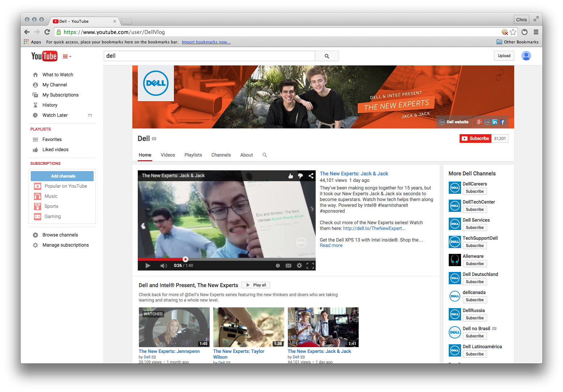The height and width of the screenshot is (392, 563).
Task: Subscribe to Alienware channel
Action: 474,264
